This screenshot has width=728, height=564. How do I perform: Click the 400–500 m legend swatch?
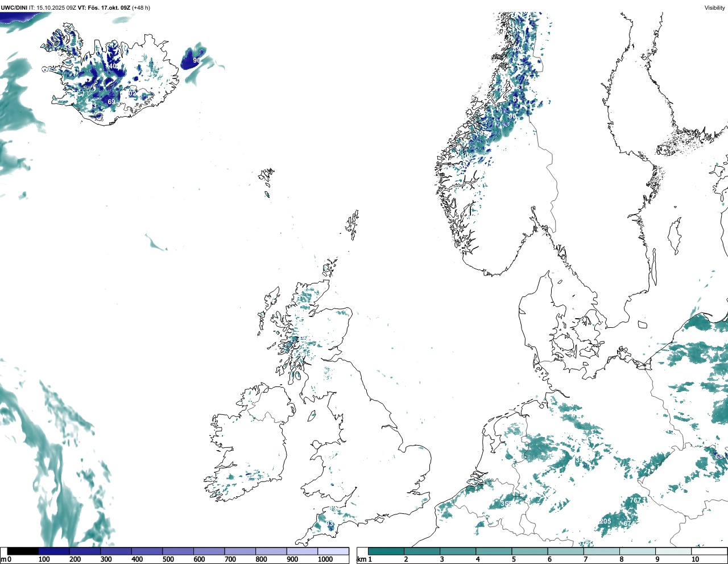[x=147, y=551]
